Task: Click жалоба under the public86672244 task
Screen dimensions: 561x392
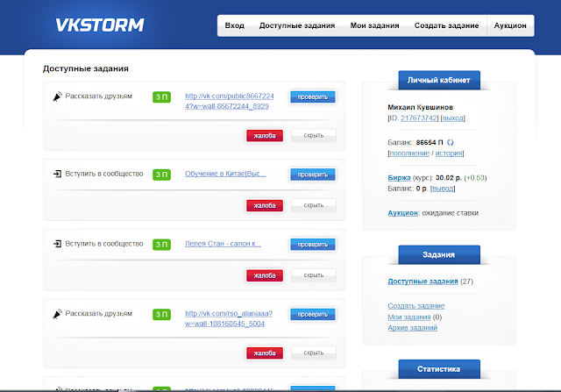Action: (265, 136)
